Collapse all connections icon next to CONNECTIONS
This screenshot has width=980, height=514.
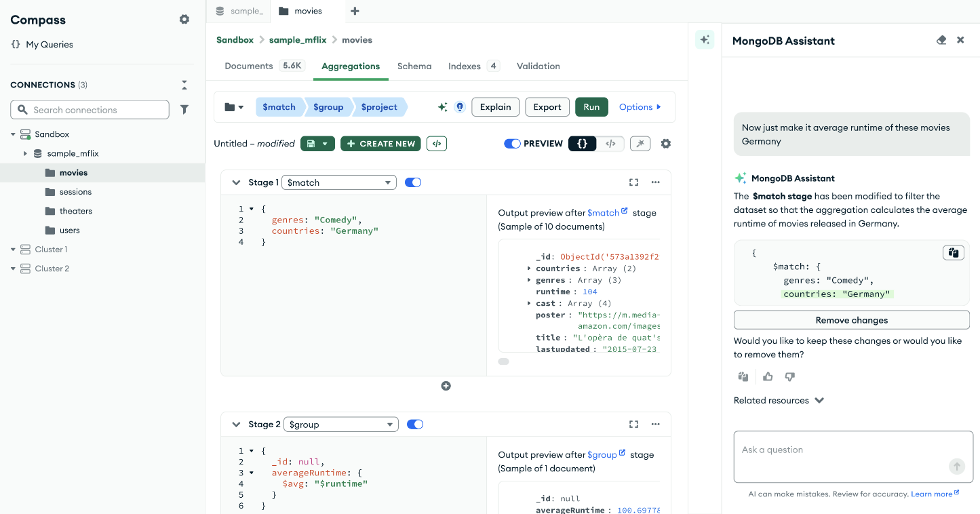(x=184, y=85)
